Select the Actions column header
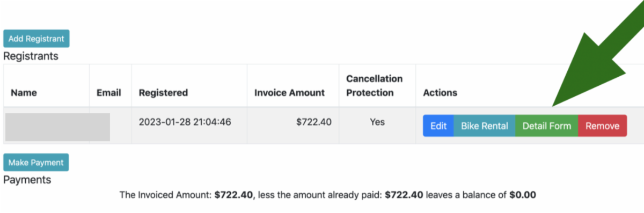 [x=440, y=92]
